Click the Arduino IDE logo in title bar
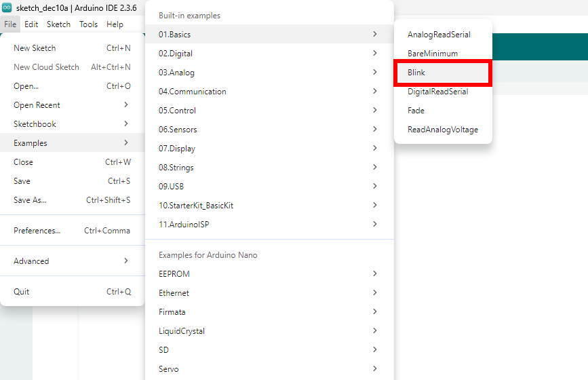This screenshot has height=380, width=588. [7, 7]
